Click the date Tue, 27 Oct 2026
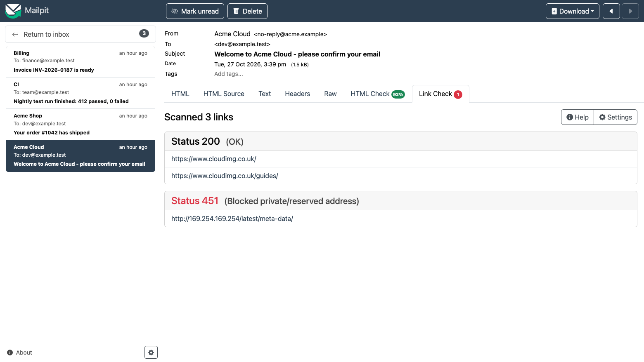 tap(250, 64)
